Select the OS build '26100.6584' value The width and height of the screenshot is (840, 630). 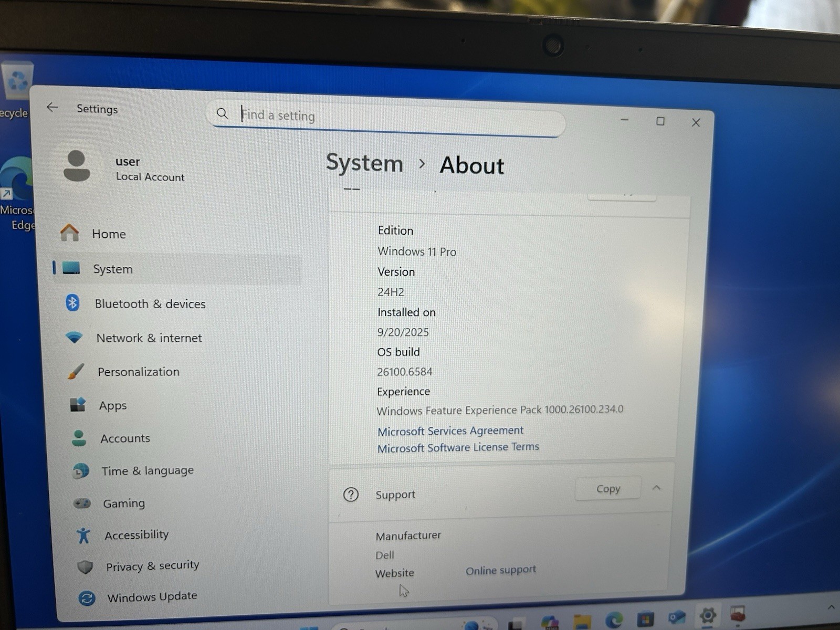tap(405, 372)
